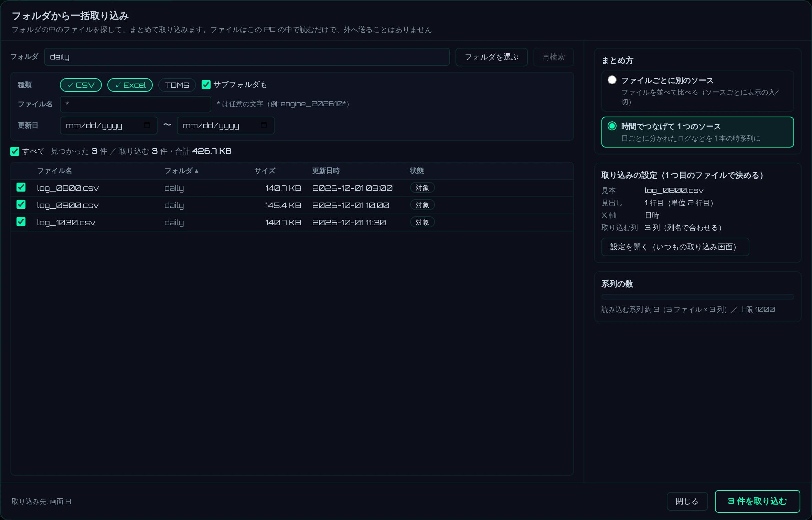812x520 pixels.
Task: Focus the ファイル名 filter input field
Action: click(136, 104)
